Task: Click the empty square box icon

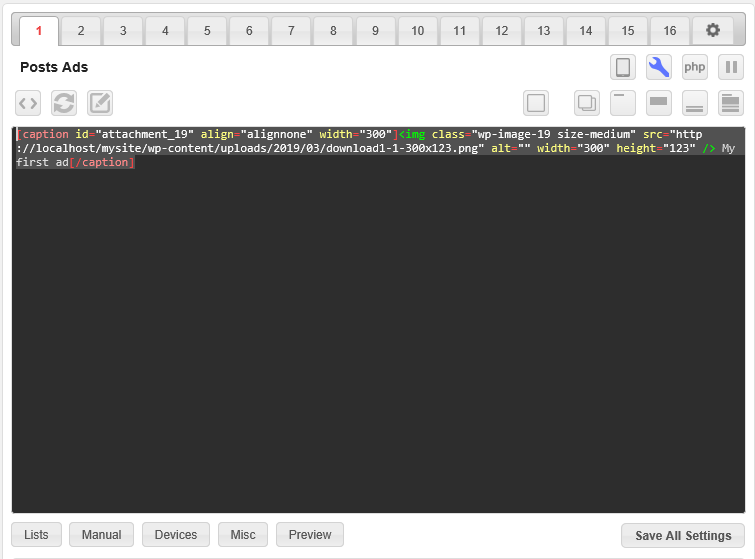Action: pyautogui.click(x=536, y=103)
